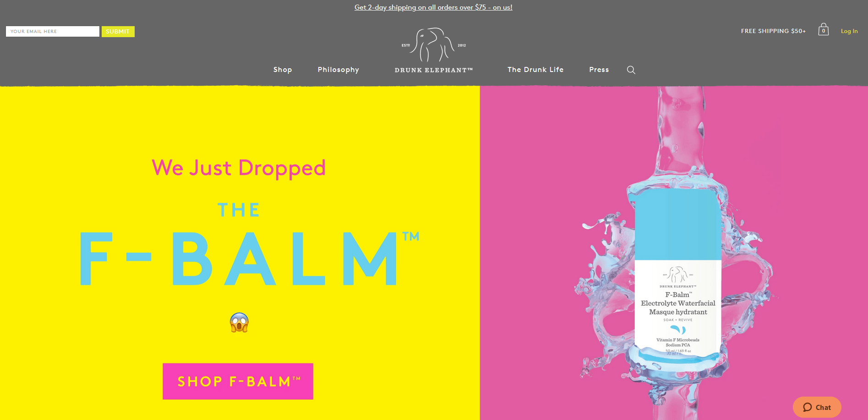Open the Press page
The height and width of the screenshot is (420, 868).
pyautogui.click(x=599, y=70)
